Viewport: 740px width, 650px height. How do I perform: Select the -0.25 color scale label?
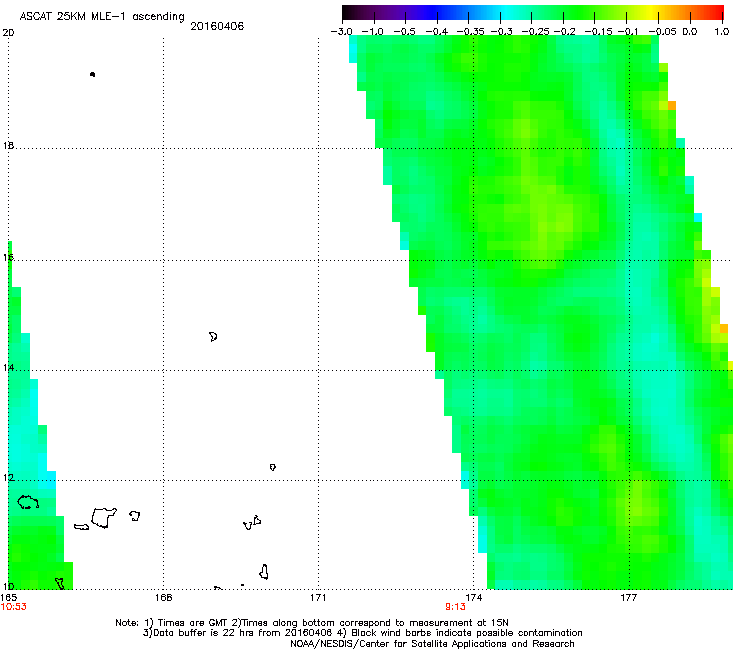535,32
